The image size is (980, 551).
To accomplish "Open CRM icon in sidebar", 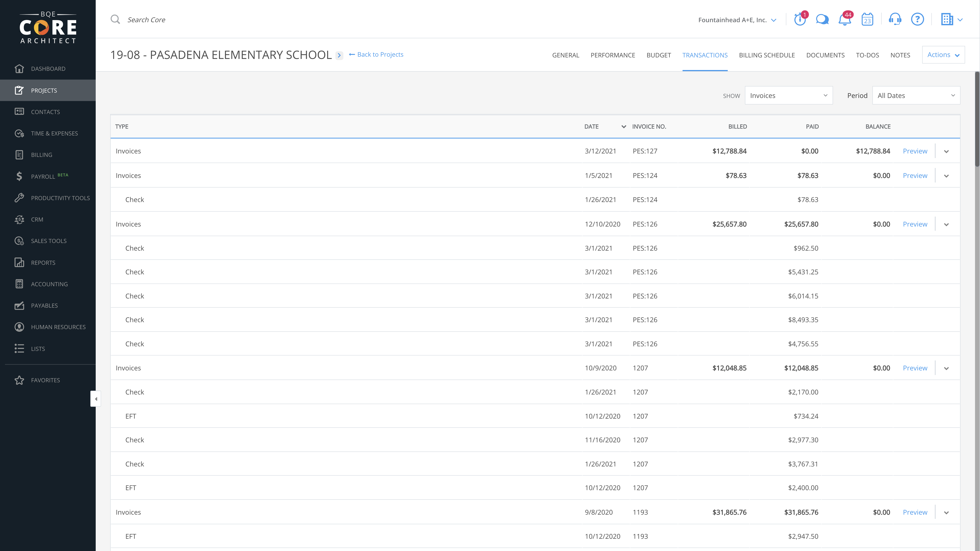I will click(19, 219).
